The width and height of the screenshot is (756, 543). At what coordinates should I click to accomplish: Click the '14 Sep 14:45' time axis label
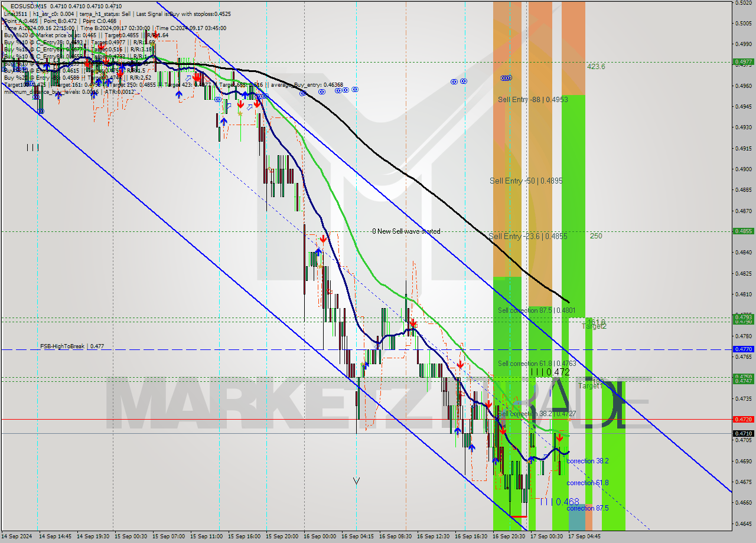click(55, 537)
